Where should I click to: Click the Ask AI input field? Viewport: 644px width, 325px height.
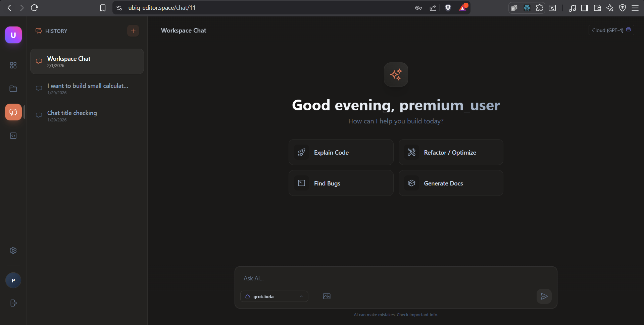(396, 278)
